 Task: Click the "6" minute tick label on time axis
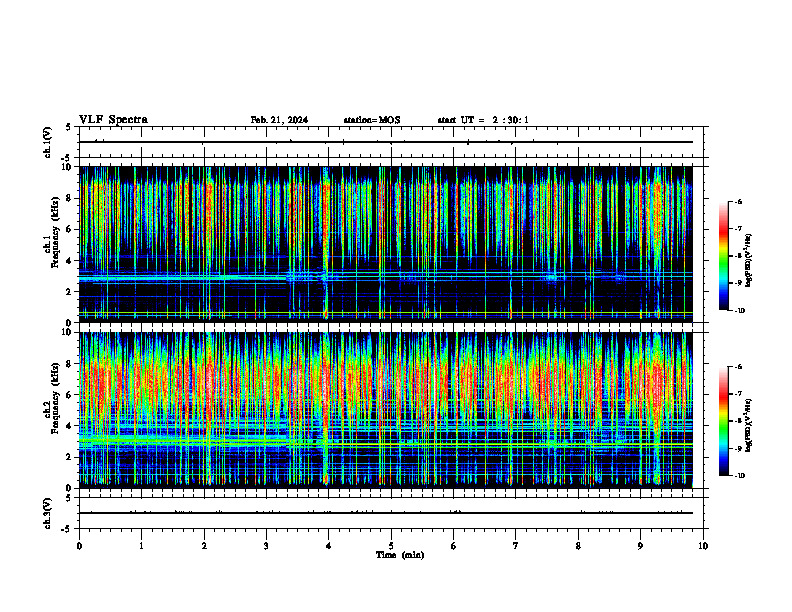pos(454,546)
